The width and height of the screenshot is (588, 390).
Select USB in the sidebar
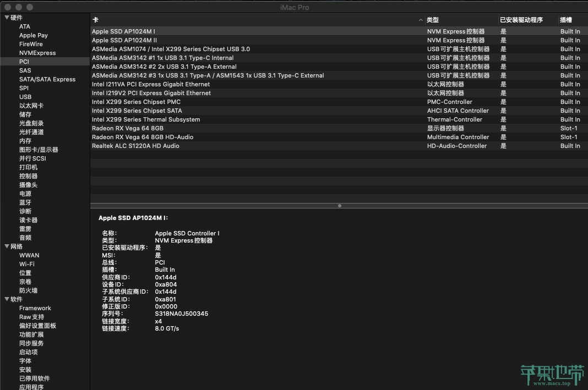(x=25, y=97)
